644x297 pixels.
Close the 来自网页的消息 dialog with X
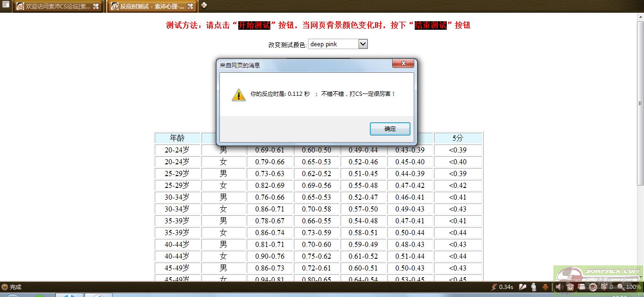(403, 63)
